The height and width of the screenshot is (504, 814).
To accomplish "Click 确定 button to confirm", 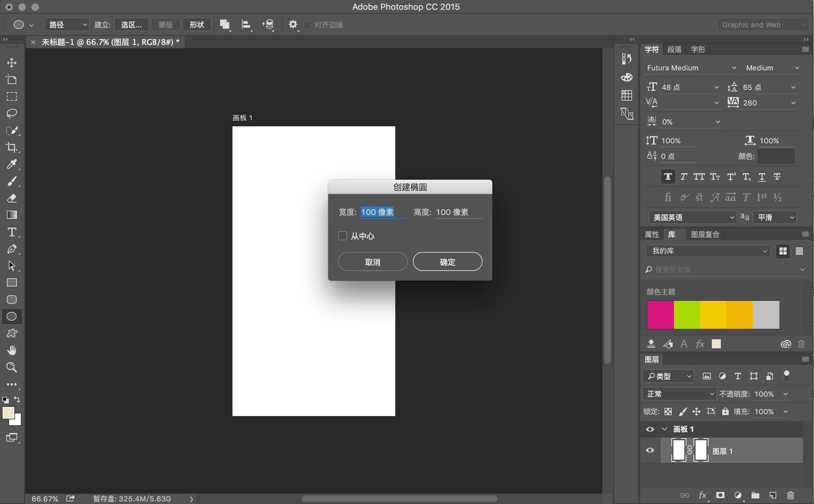I will tap(448, 261).
